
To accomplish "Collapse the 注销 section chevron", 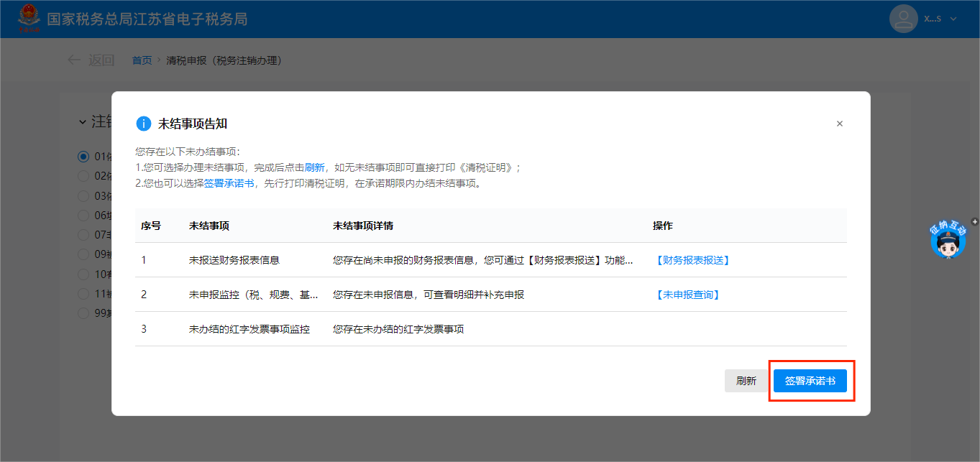I will (82, 122).
